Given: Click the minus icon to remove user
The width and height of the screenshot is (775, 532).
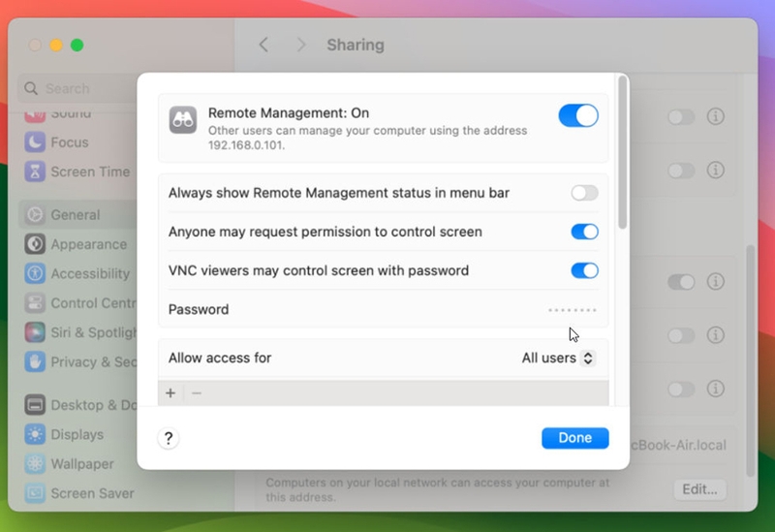Looking at the screenshot, I should tap(197, 393).
